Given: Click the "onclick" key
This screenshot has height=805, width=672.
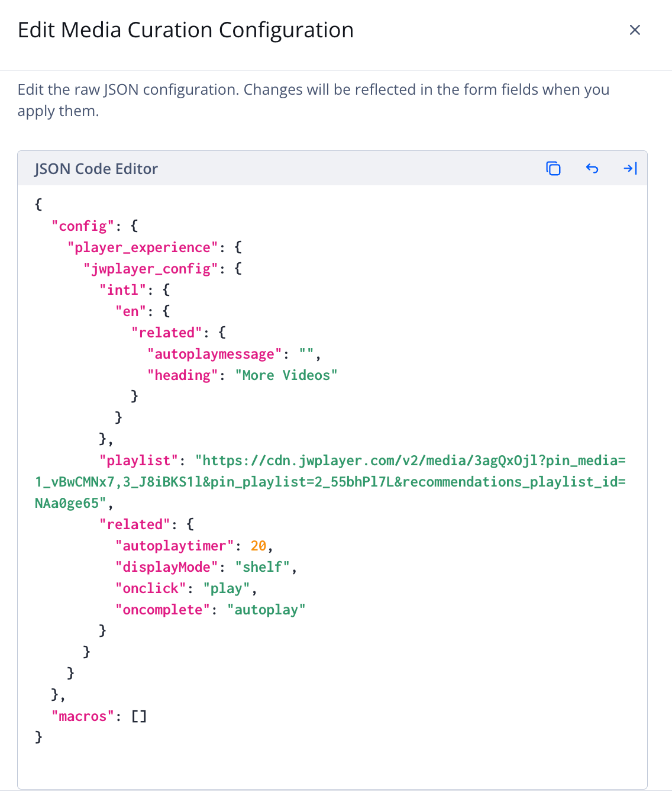Looking at the screenshot, I should click(151, 588).
